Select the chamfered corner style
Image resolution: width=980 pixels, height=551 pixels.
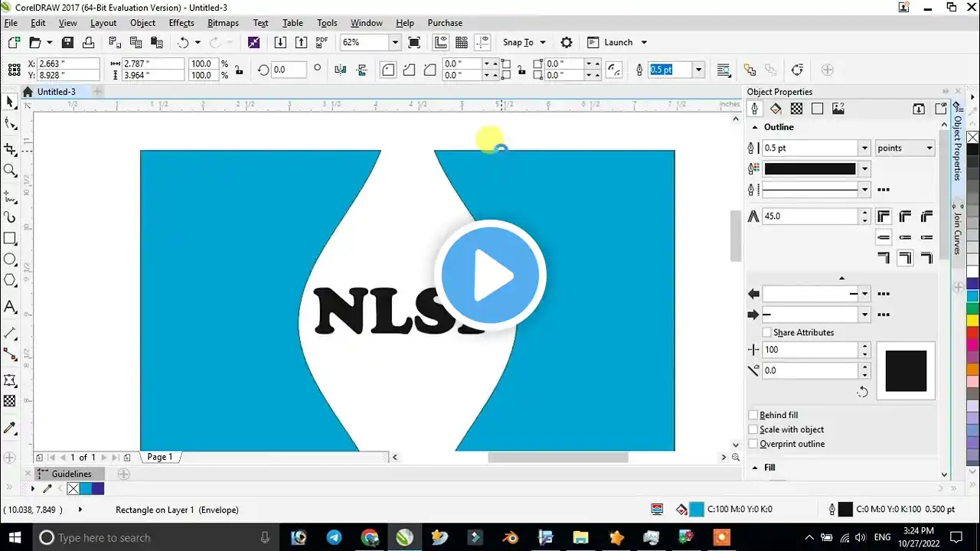tap(430, 70)
